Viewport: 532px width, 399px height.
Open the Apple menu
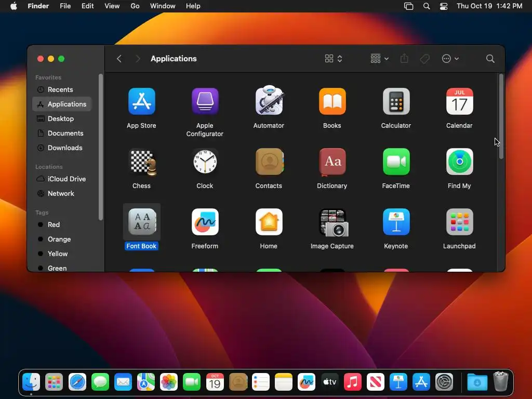(x=14, y=6)
